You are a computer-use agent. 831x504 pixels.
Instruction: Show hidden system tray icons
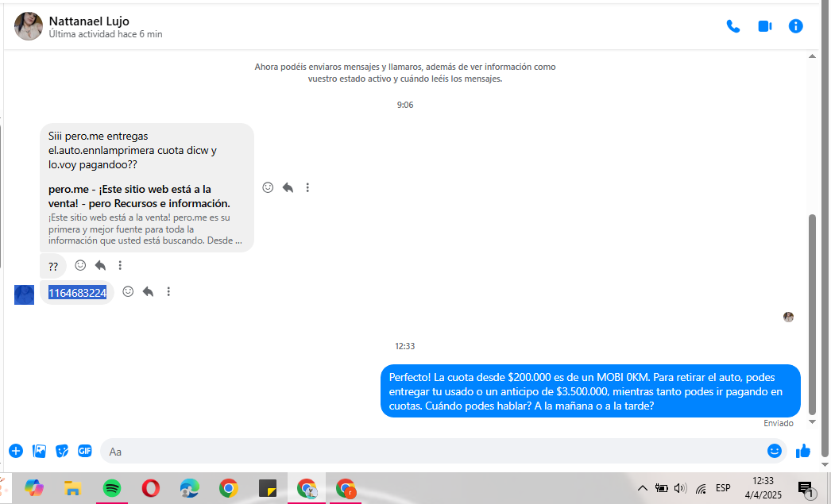pos(642,488)
